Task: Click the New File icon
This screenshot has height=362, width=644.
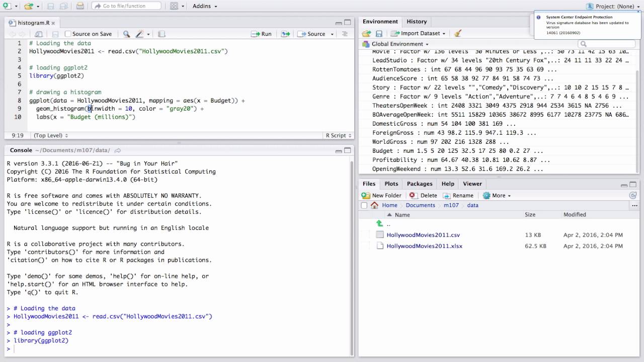Action: [x=7, y=6]
